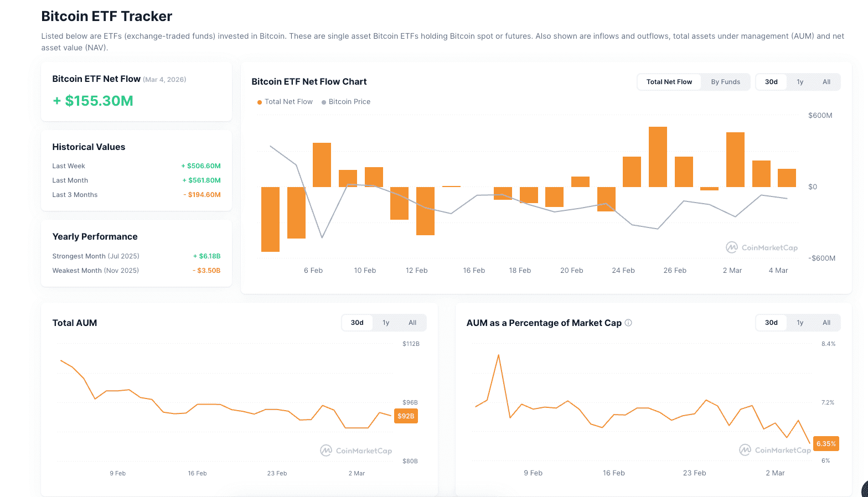Click the CoinMarketCap logo in Net Flow chart
This screenshot has width=868, height=497.
pyautogui.click(x=732, y=247)
